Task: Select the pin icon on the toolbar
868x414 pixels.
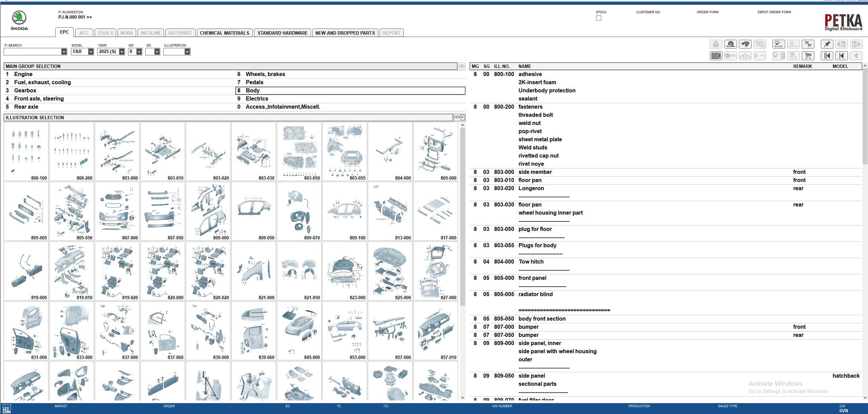Action: (x=827, y=44)
